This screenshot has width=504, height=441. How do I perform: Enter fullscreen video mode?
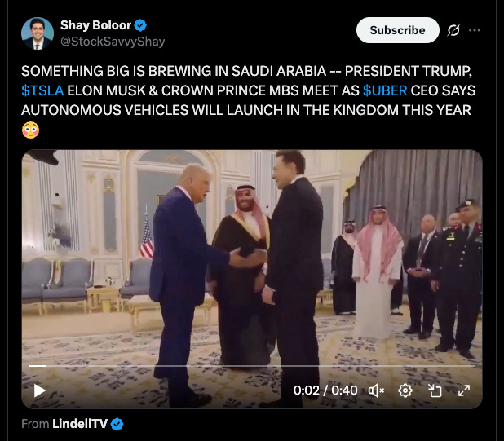coord(464,391)
